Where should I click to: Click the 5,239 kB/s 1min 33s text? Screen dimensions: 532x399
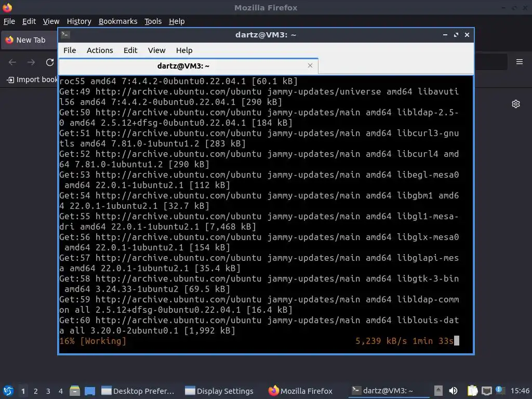404,341
